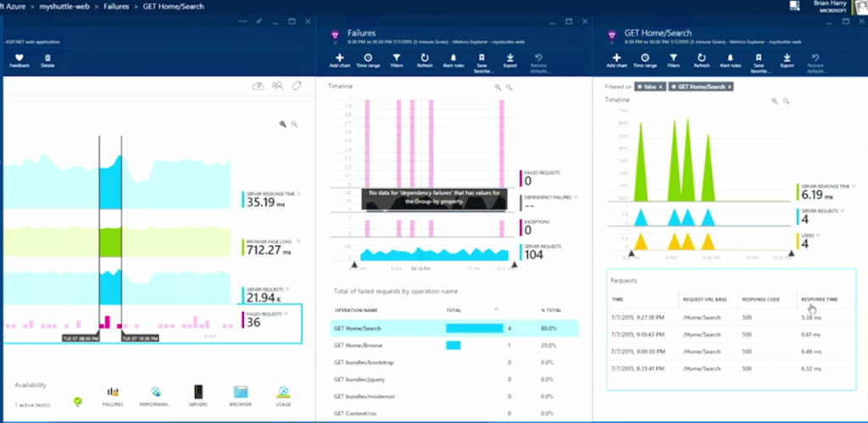Image resolution: width=868 pixels, height=423 pixels.
Task: Restore defaults in GET Home/Search blade
Action: (x=815, y=58)
